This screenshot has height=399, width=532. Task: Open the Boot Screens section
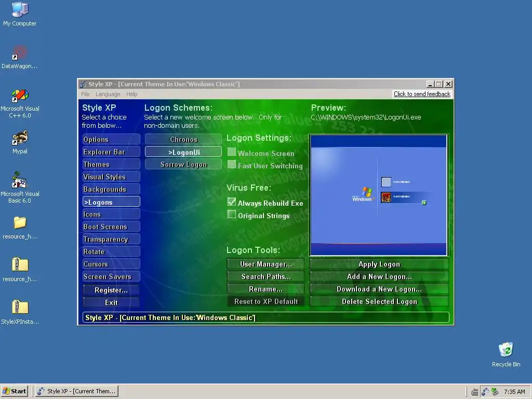coord(111,227)
